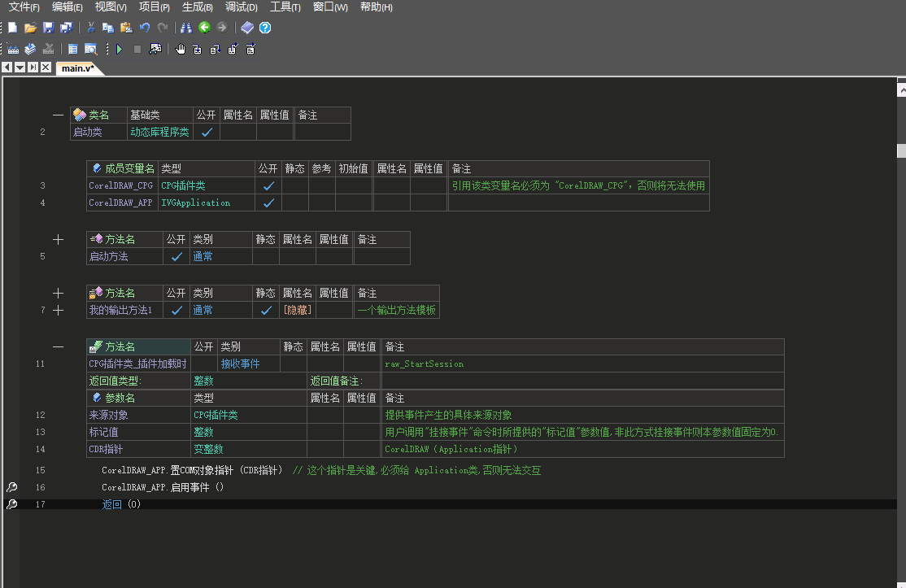This screenshot has height=588, width=906.
Task: Toggle the public checkmark for CorelDRAW_APP variable
Action: tap(268, 203)
